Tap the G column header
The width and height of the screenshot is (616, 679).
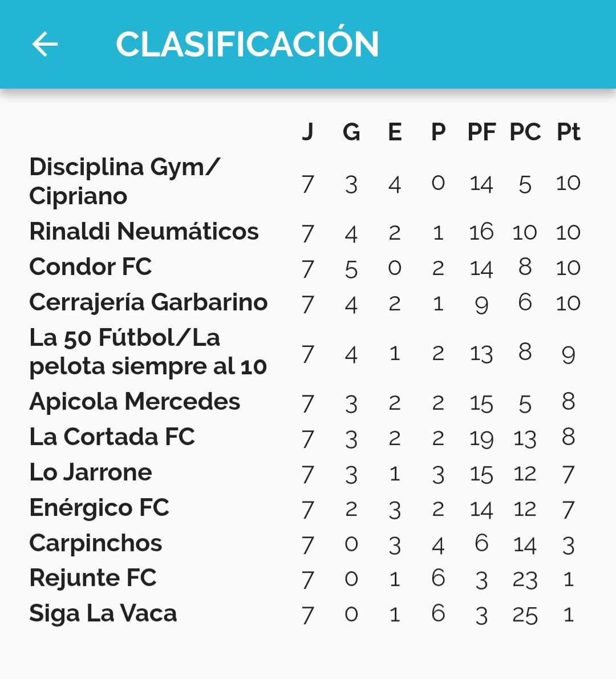pos(351,132)
